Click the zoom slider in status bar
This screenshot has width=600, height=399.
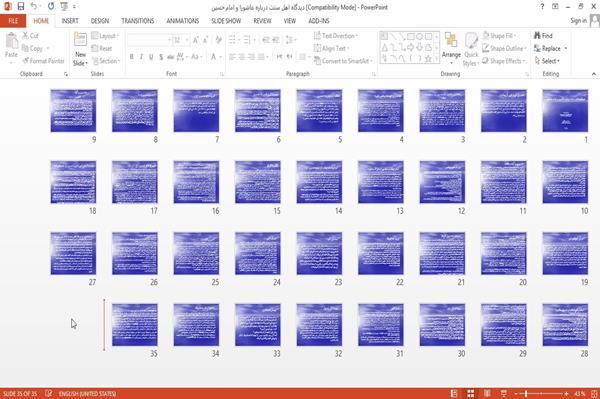click(x=541, y=393)
